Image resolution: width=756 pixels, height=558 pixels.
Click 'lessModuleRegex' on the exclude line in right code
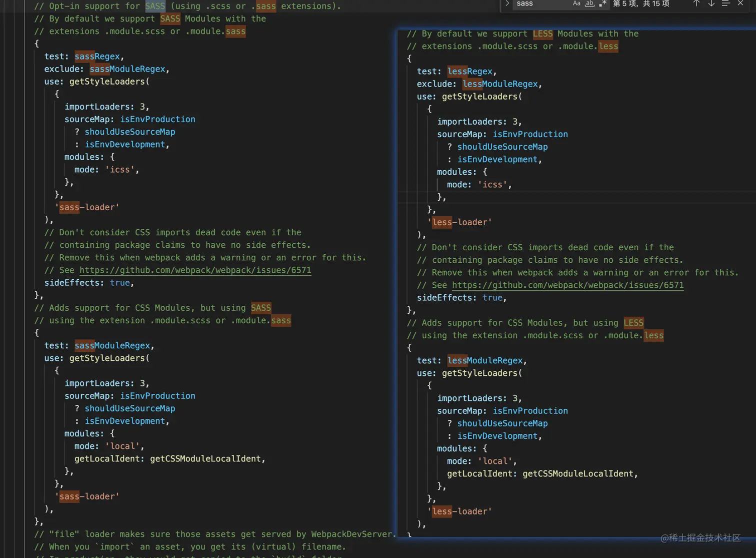[500, 84]
